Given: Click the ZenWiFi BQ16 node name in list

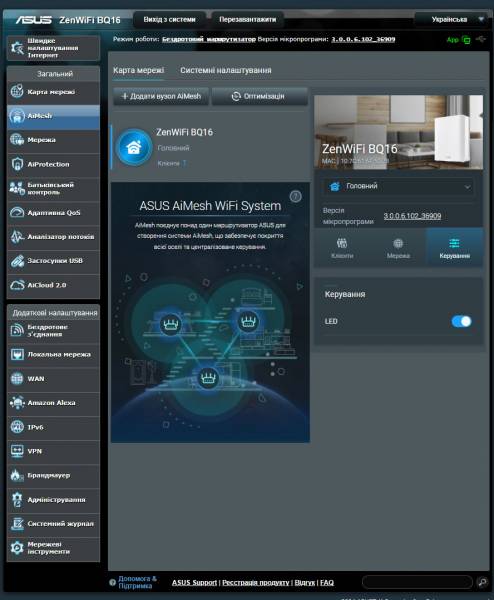Looking at the screenshot, I should pos(184,132).
